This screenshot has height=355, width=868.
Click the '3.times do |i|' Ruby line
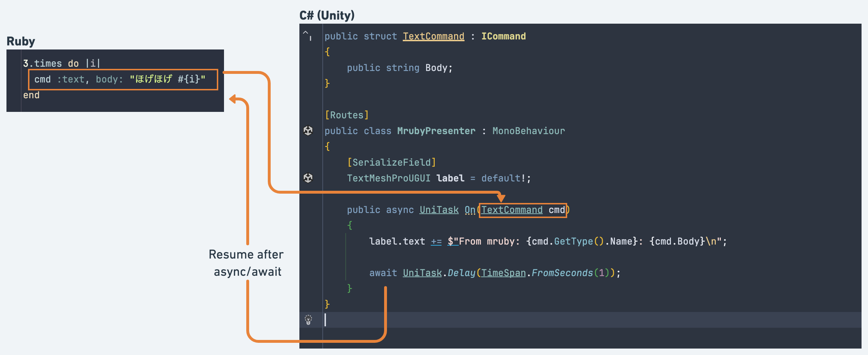(62, 63)
